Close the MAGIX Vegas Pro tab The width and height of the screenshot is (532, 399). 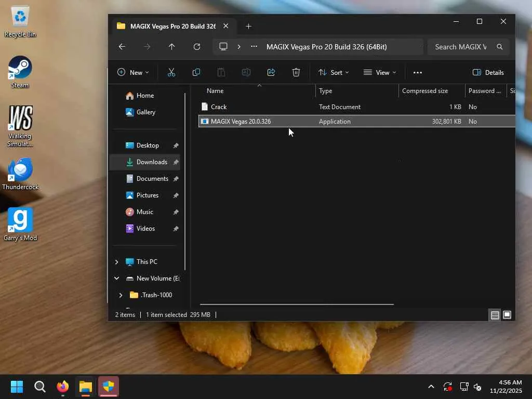pos(226,26)
